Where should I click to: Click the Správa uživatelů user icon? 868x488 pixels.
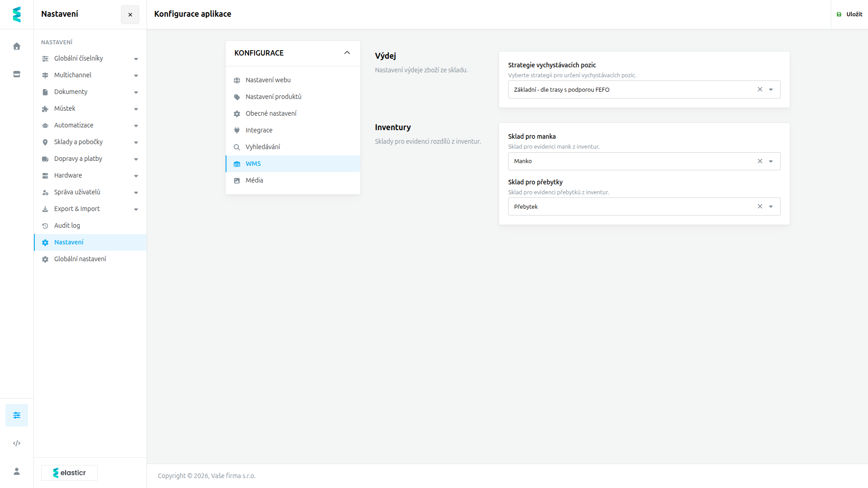45,192
